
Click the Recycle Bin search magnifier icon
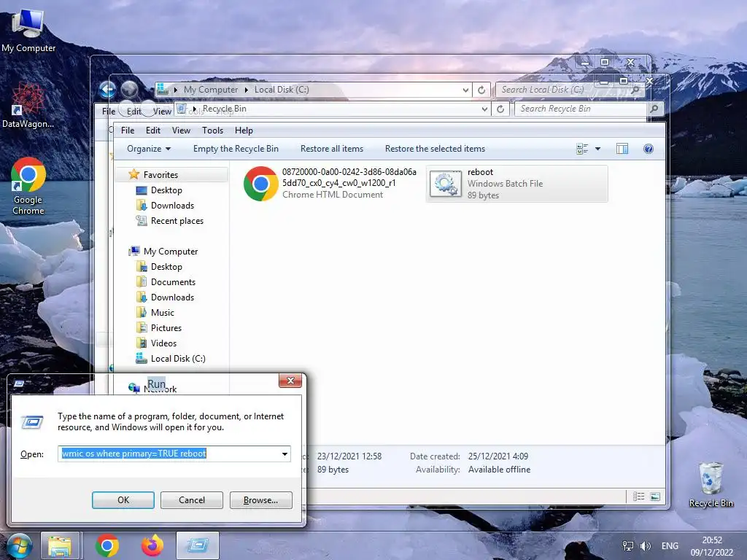tap(654, 109)
